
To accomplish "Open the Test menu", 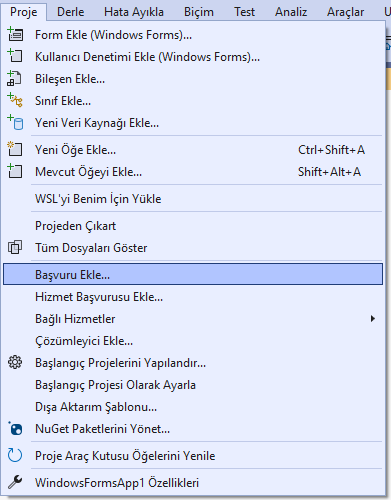I will [x=244, y=12].
